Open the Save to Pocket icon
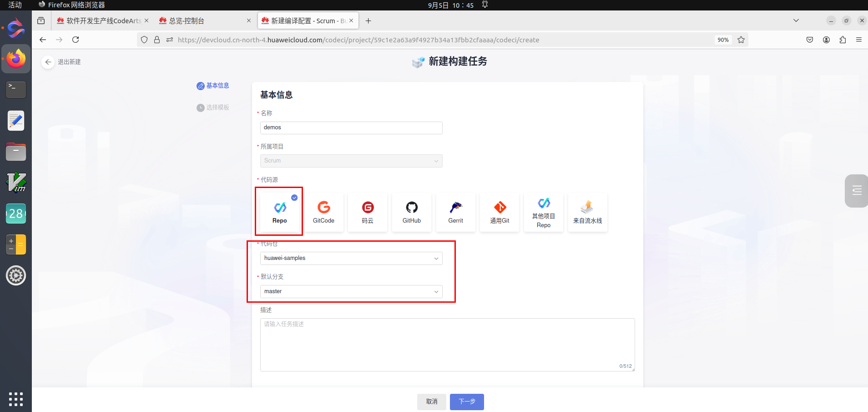 coord(810,40)
